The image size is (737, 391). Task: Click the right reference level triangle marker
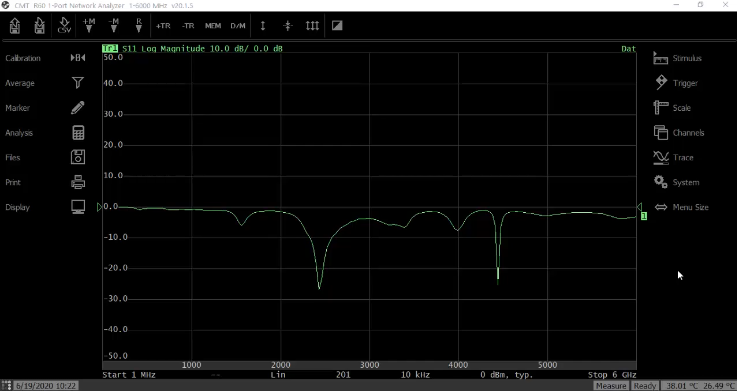tap(639, 207)
